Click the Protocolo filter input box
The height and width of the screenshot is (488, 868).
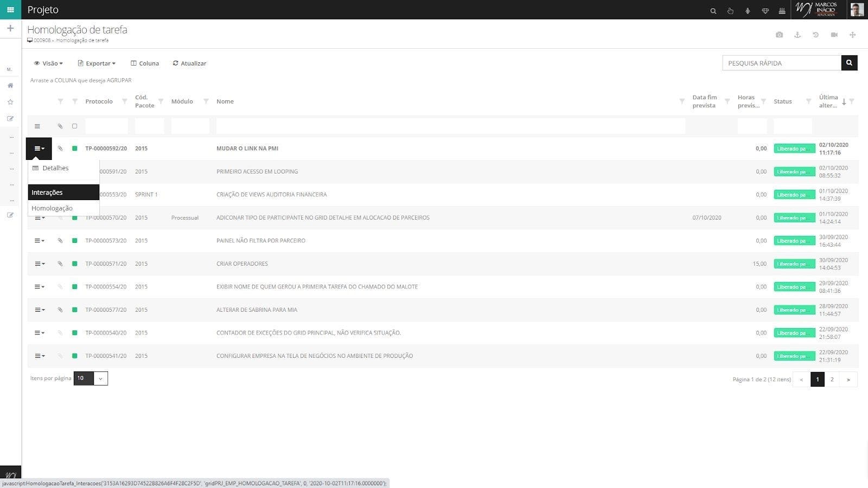pos(106,126)
